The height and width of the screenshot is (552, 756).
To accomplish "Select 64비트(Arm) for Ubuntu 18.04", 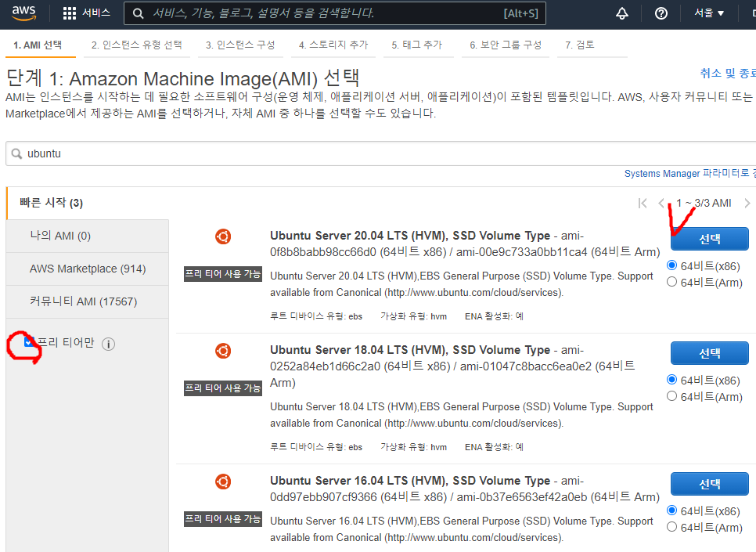I will point(671,396).
